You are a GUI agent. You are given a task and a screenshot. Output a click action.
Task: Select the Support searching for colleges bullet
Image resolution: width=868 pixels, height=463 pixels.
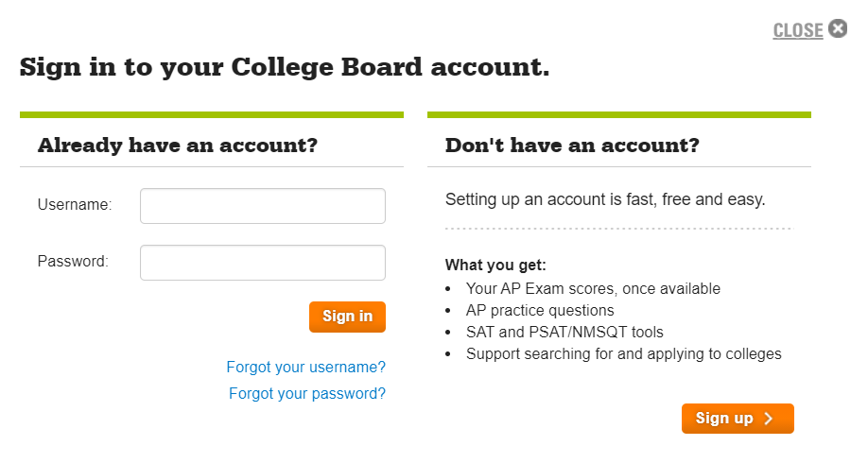[623, 354]
